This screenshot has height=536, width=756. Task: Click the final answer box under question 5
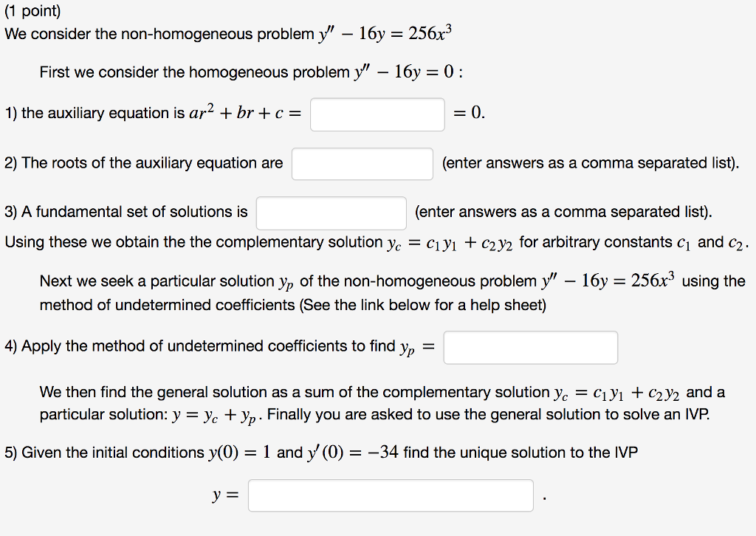point(391,495)
